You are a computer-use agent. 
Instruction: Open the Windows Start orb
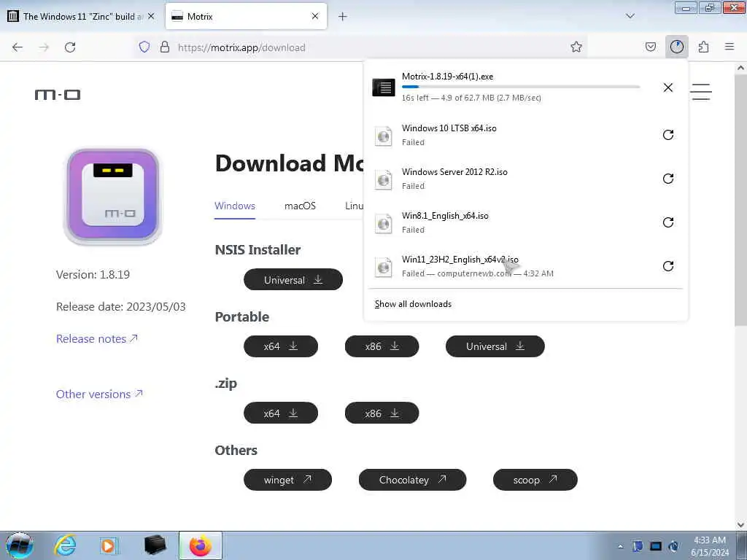tap(20, 545)
